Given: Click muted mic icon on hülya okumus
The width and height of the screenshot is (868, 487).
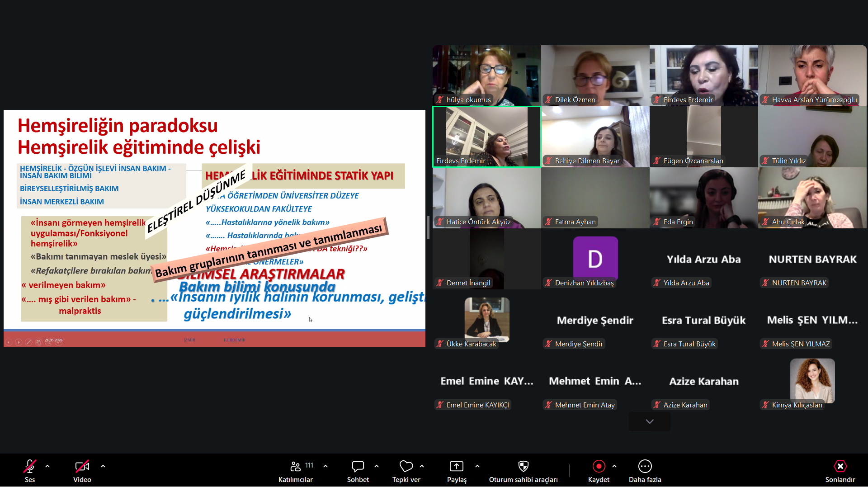Looking at the screenshot, I should click(440, 99).
